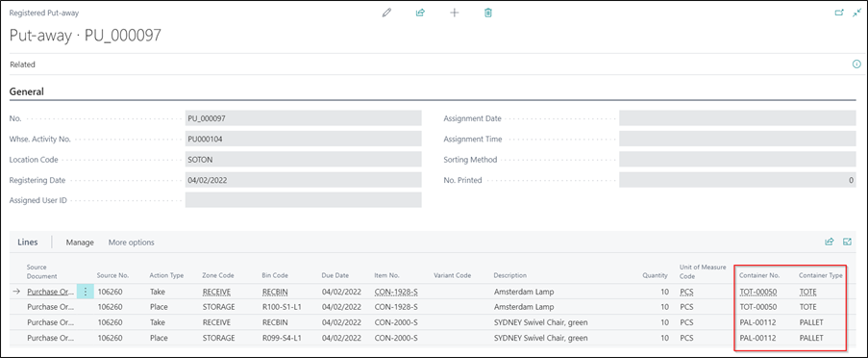Click the Assignment Date field

coord(737,118)
